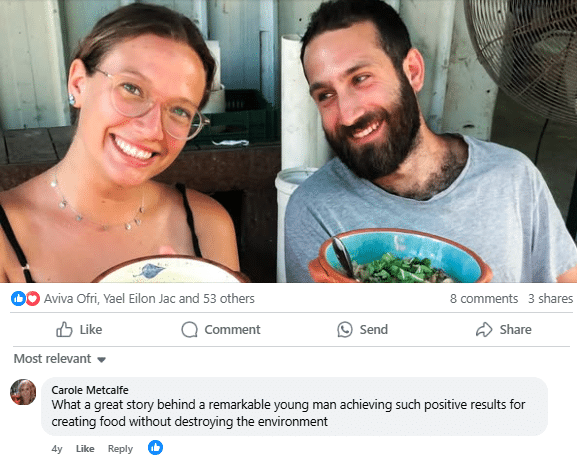Open the red heart reaction icon

(x=33, y=298)
